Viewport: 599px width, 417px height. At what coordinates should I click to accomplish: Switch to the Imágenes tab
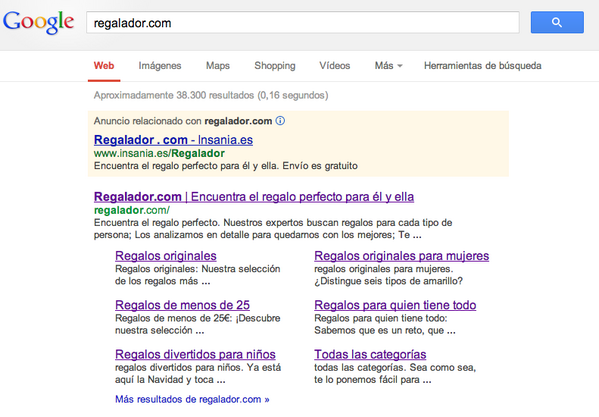point(160,66)
